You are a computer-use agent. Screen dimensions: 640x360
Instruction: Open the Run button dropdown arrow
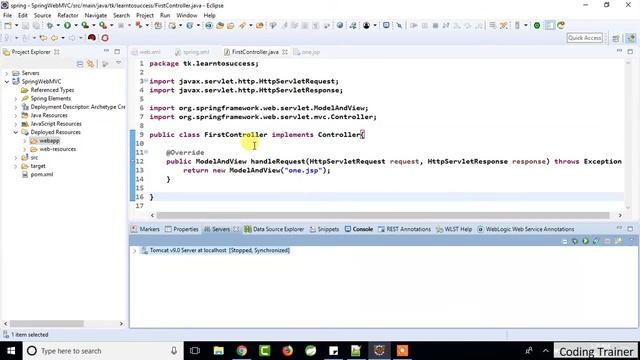coord(76,25)
